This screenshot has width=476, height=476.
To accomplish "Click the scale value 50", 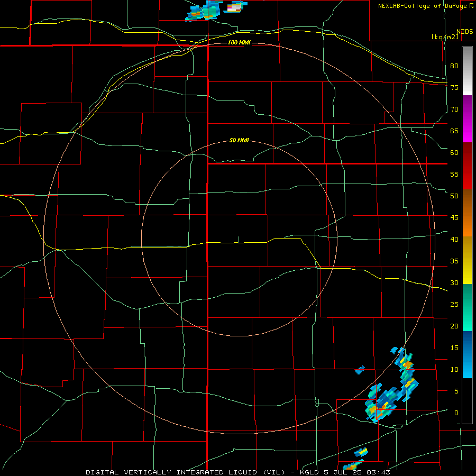I will (454, 196).
